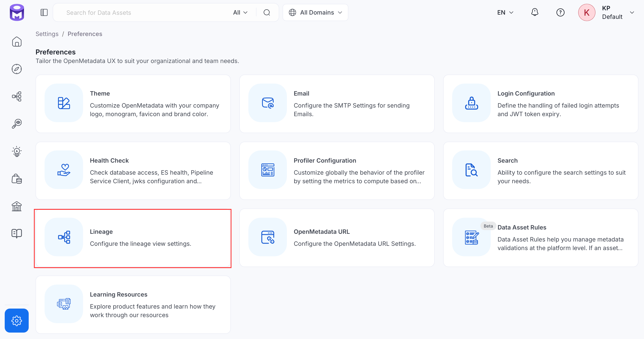This screenshot has height=339, width=644.
Task: Click the KP user avatar
Action: tap(586, 12)
